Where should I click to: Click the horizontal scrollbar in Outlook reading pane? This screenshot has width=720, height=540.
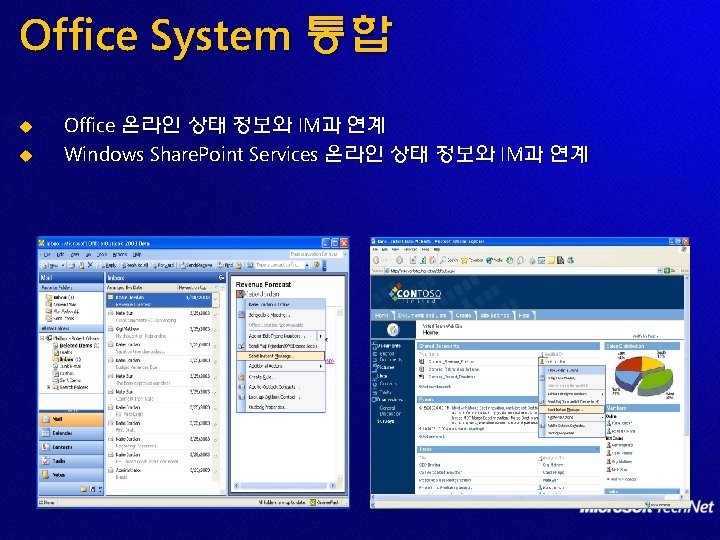(x=285, y=485)
